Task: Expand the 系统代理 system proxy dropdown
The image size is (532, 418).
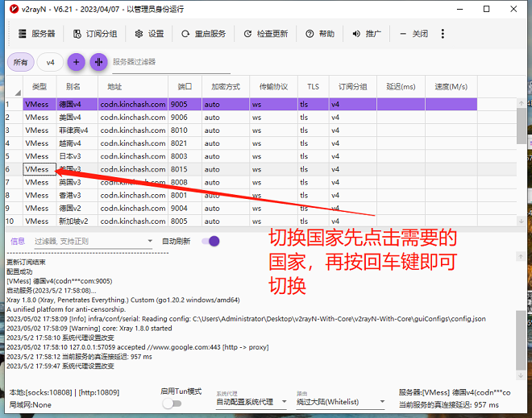Action: (x=251, y=402)
